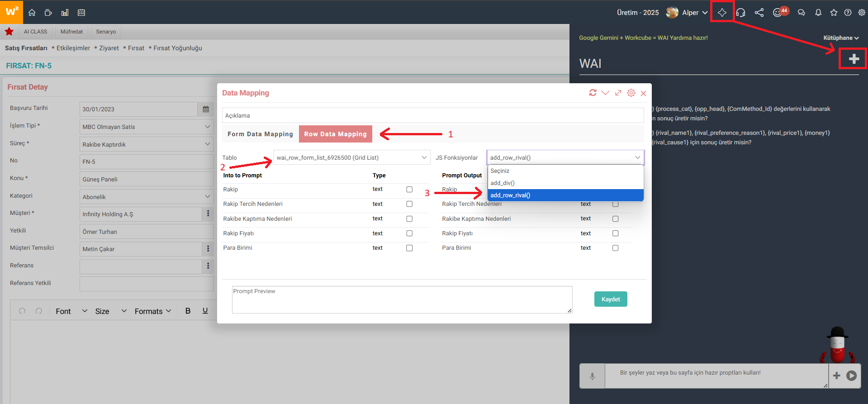The image size is (868, 404).
Task: Open the calendar icon in the top bar
Action: 81,13
